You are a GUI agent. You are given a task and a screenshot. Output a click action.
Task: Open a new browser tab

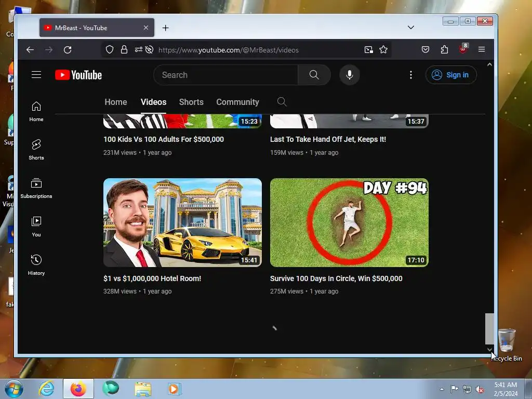[x=166, y=28]
